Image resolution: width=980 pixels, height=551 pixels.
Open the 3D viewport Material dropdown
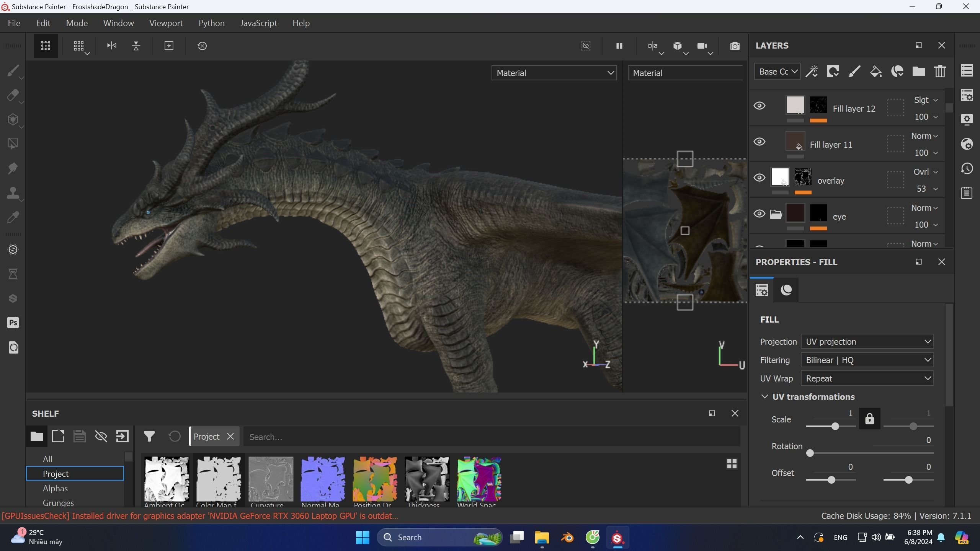554,73
